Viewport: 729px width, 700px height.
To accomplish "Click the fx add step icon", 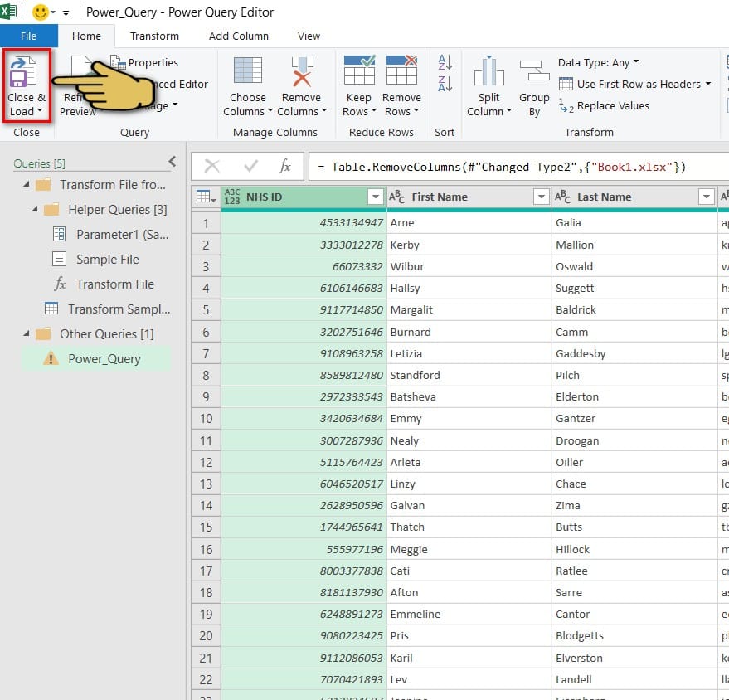I will [284, 166].
